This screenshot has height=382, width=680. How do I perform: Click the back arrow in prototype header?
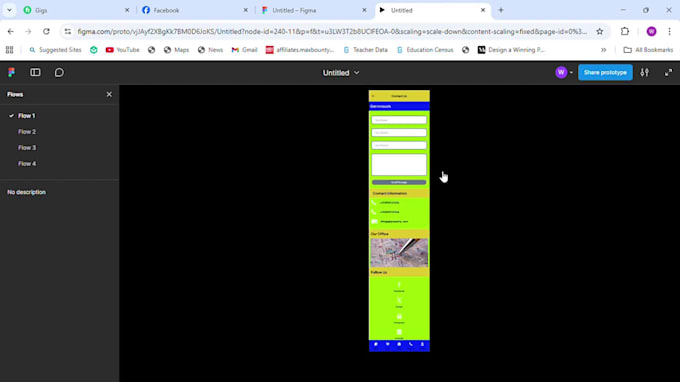(373, 96)
